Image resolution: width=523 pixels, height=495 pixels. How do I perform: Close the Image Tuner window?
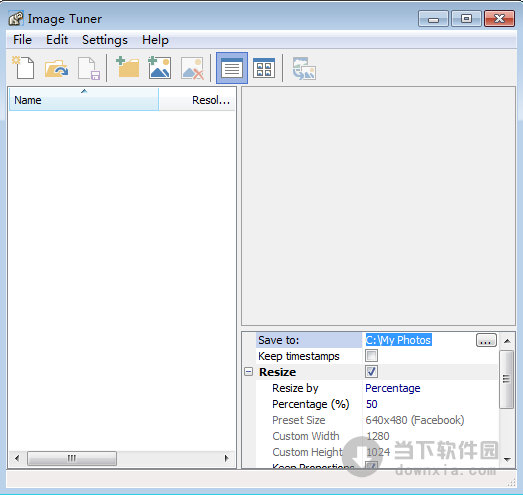point(499,19)
